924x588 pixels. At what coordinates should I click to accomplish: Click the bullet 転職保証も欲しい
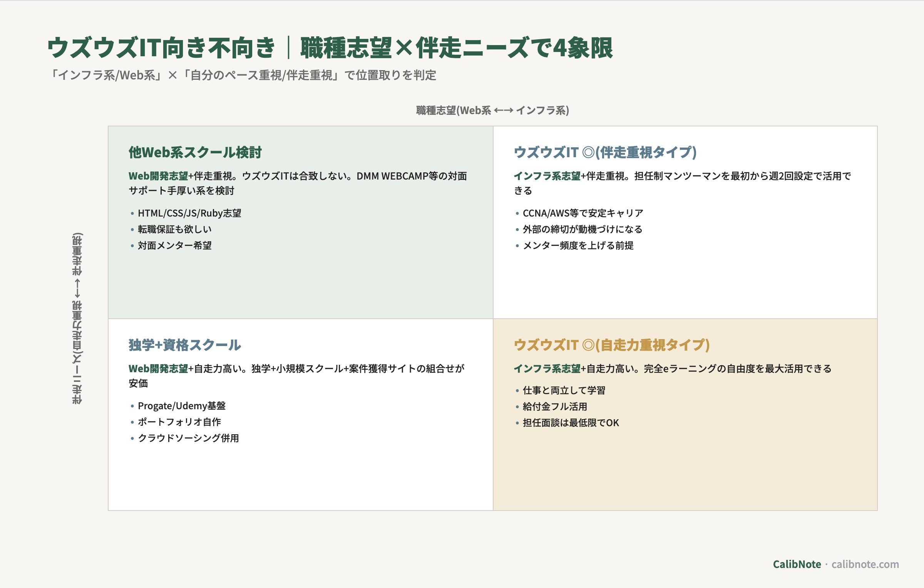174,229
